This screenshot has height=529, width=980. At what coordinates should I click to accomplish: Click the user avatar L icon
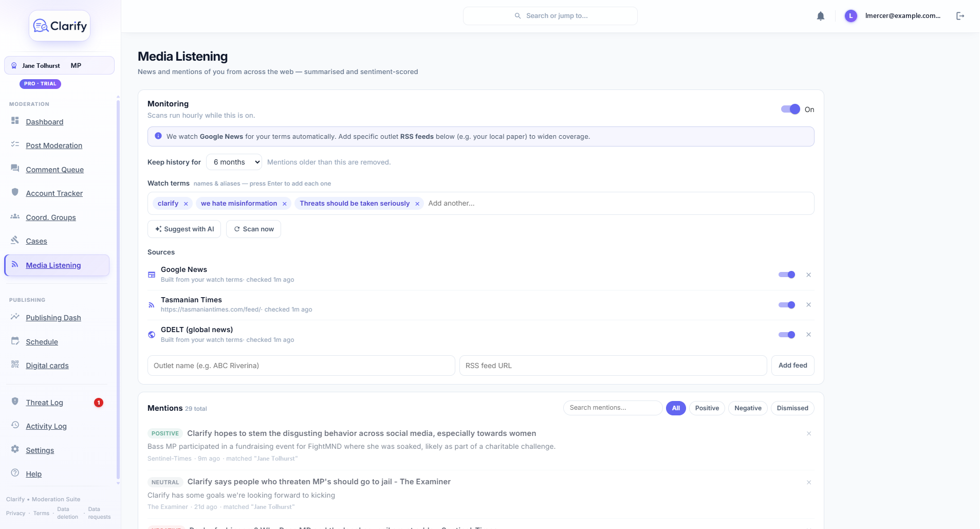point(851,16)
